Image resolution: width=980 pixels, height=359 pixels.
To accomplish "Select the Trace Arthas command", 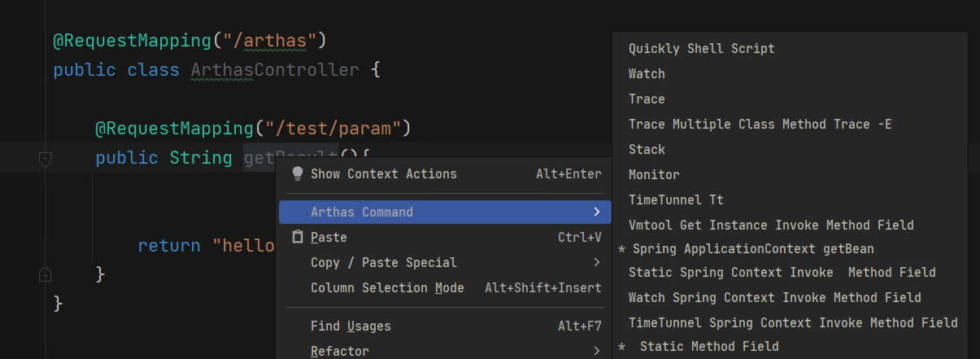I will [790, 99].
